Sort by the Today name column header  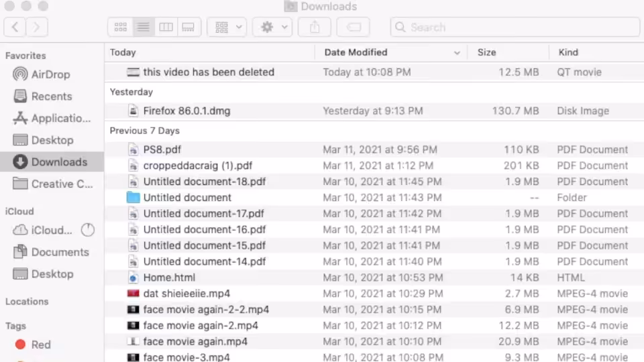(x=210, y=52)
